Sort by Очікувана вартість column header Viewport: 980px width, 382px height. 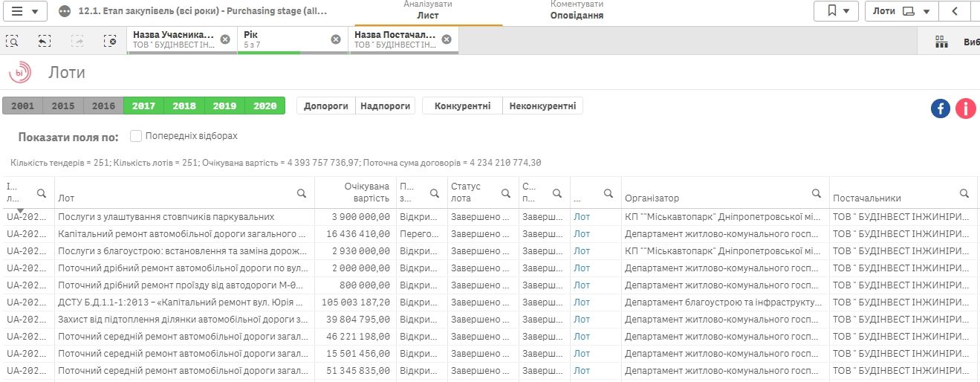(x=355, y=192)
